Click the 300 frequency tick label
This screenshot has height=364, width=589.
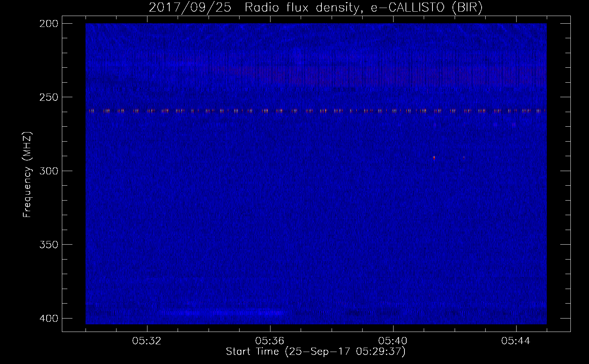49,171
